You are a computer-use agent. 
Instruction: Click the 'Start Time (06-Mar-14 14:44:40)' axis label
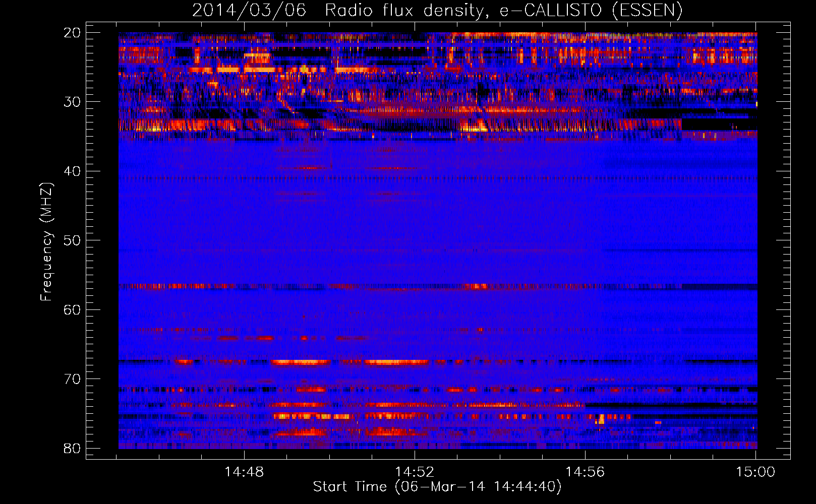(437, 487)
